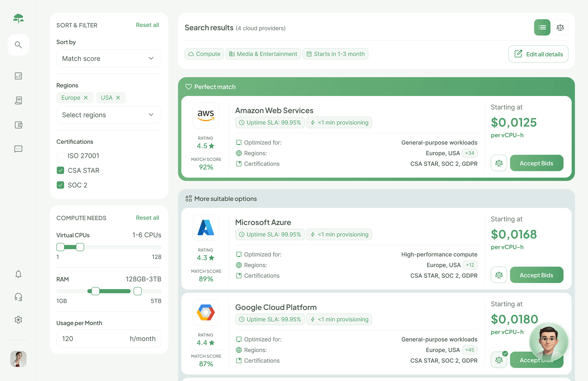Add Microsoft Azure to comparison
588x381 pixels.
[x=499, y=275]
